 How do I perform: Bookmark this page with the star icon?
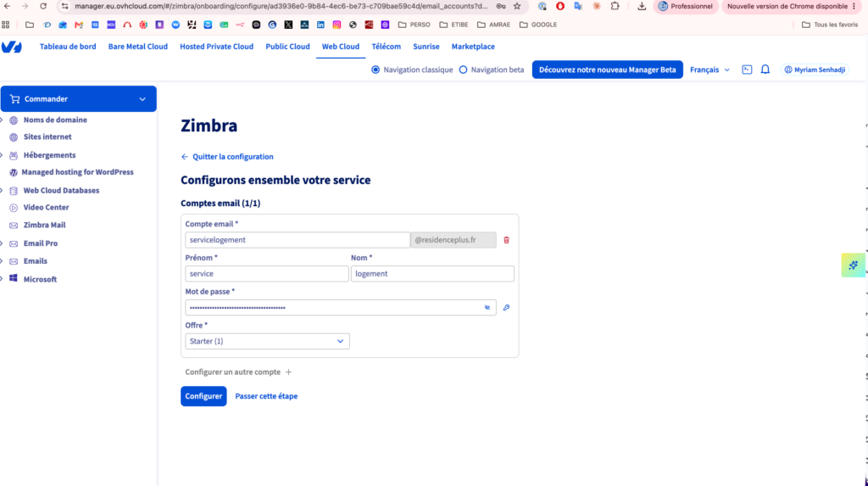tap(517, 6)
